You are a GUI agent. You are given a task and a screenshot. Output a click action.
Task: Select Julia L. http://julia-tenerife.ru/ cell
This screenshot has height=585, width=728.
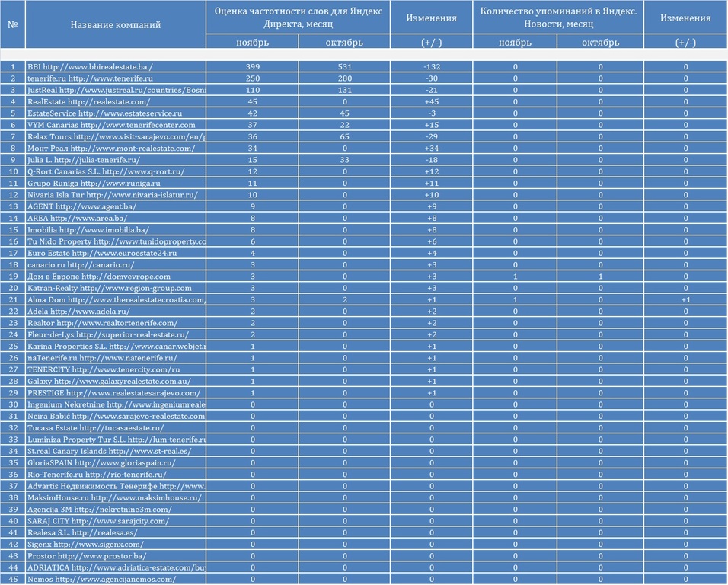[x=116, y=160]
